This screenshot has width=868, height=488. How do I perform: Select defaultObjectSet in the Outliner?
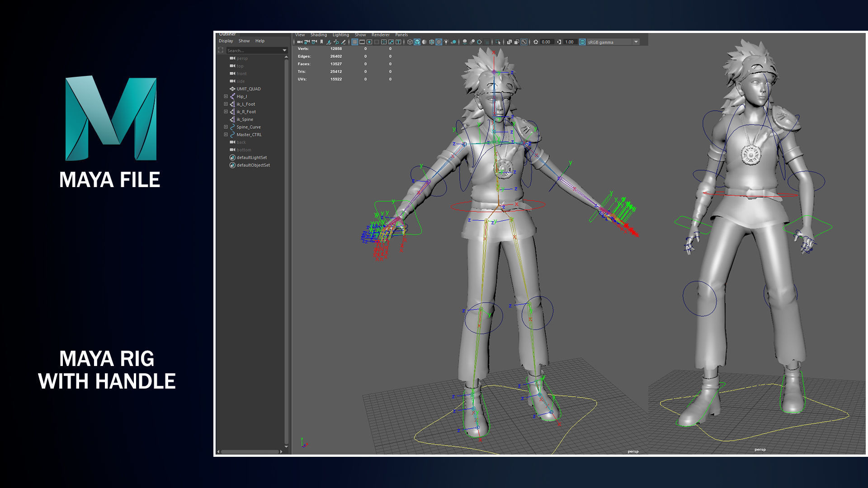tap(253, 165)
